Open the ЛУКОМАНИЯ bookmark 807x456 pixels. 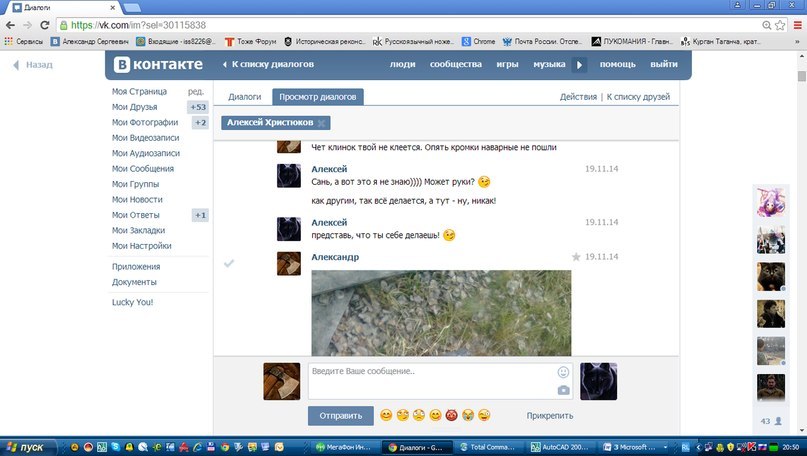click(632, 41)
